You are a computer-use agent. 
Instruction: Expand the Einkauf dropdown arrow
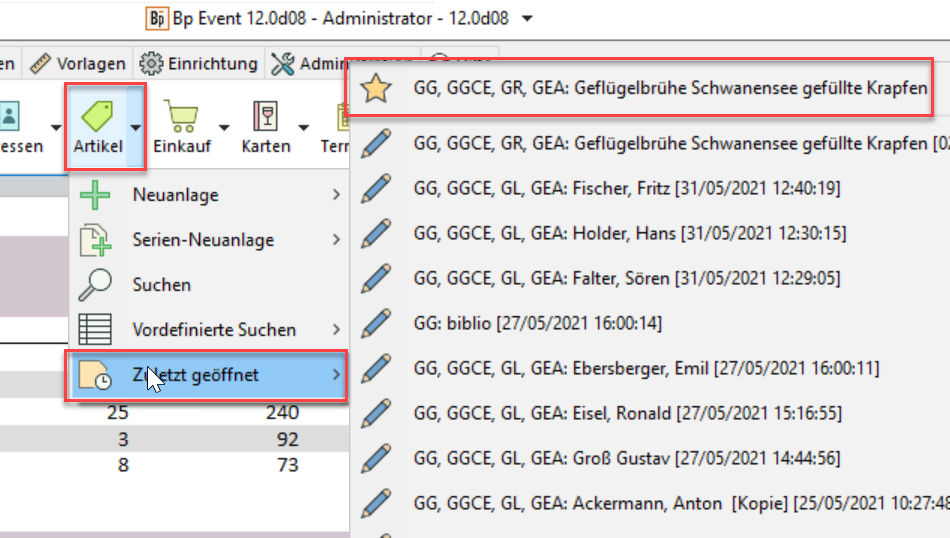(223, 127)
